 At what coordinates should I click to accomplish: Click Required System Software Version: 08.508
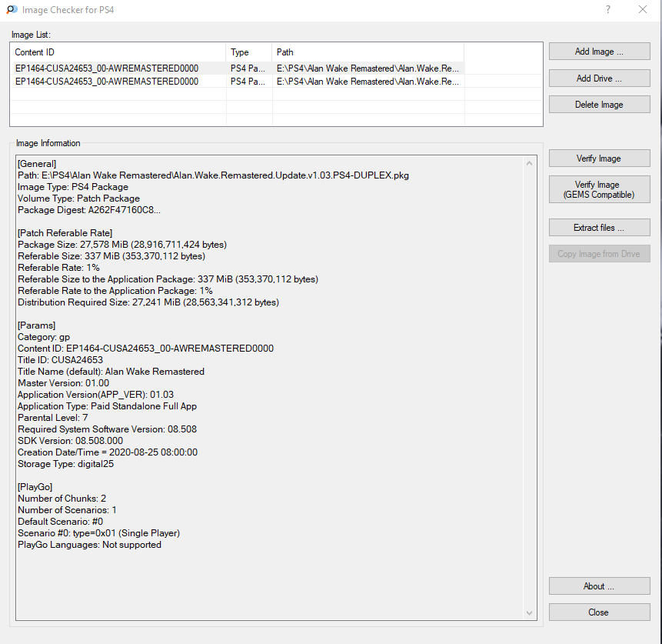pos(107,429)
